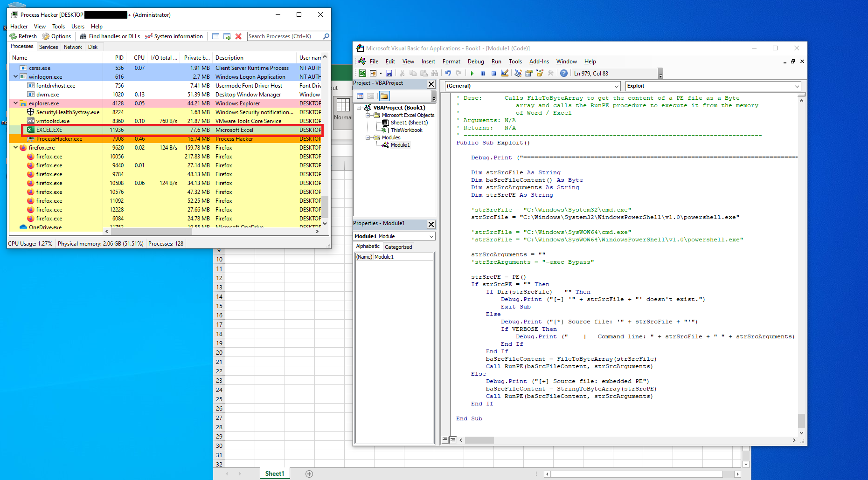Toggle Procedure View at code window bottom
This screenshot has width=868, height=480.
445,439
